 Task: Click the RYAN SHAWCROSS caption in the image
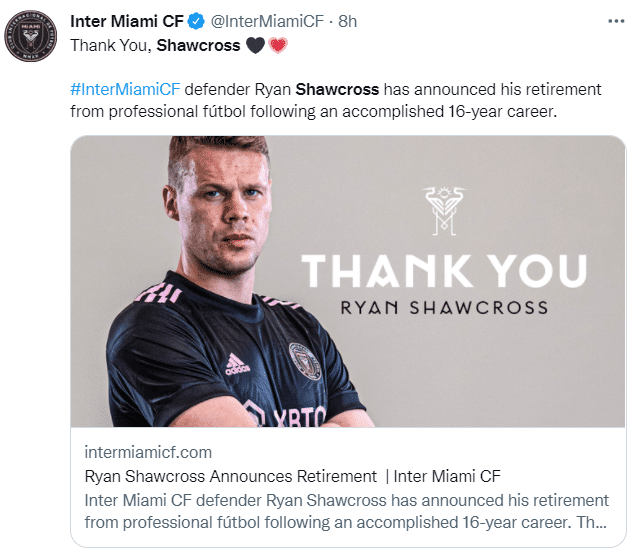(444, 307)
